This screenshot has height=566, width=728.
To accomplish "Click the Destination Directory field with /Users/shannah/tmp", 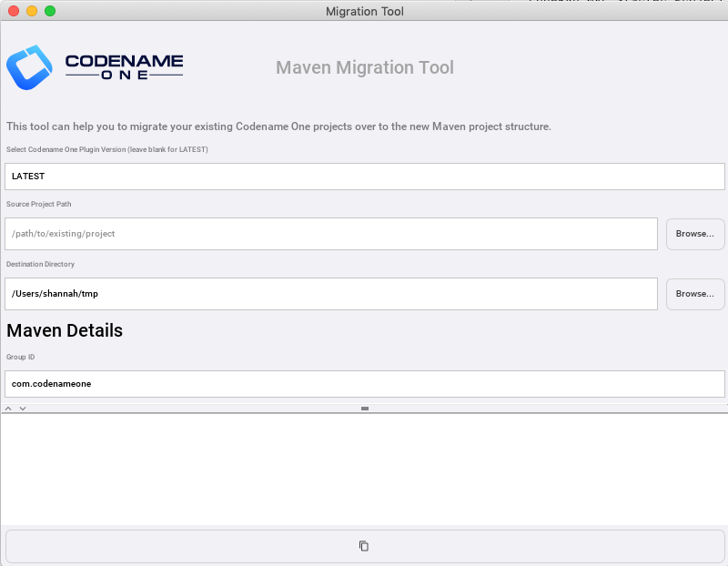I will coord(331,294).
